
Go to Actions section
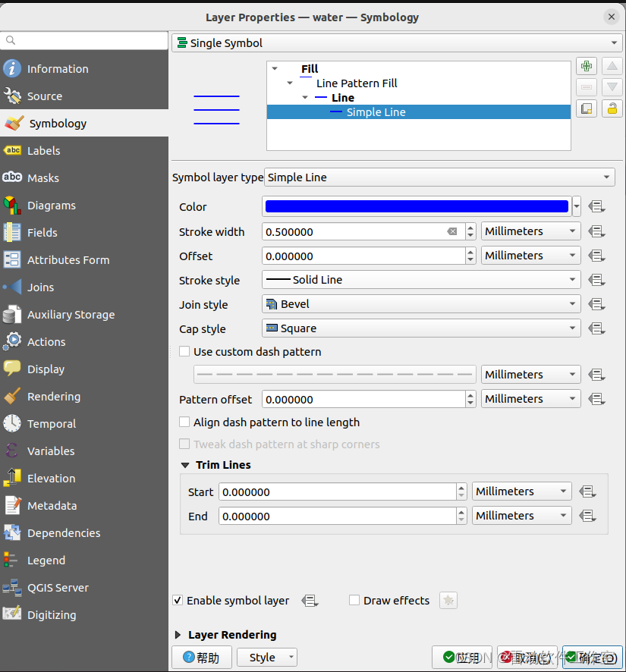tap(84, 342)
